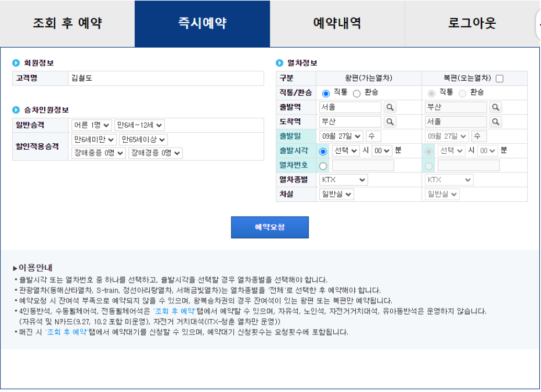Open return departure minute 00 dropdown
541x392 pixels.
click(487, 151)
